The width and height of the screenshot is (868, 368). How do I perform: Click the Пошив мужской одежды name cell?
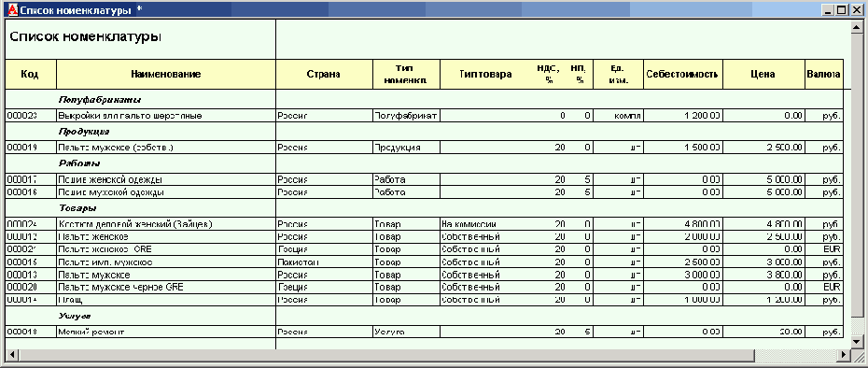[x=166, y=192]
